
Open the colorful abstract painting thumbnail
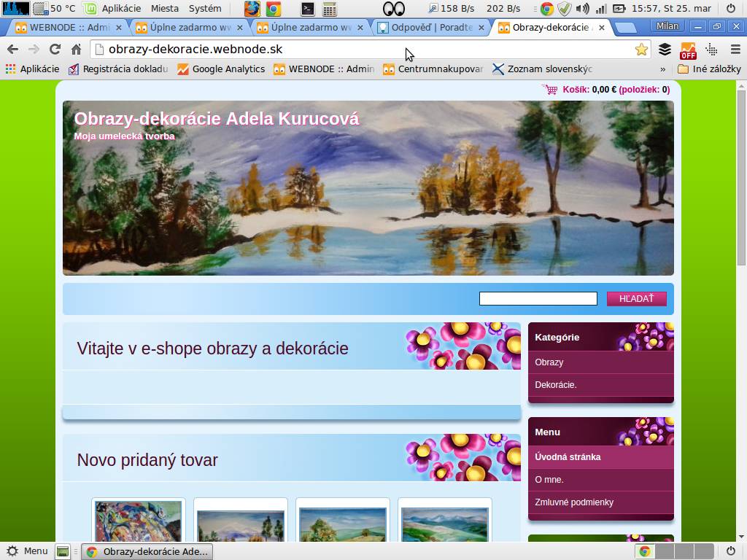click(x=138, y=521)
